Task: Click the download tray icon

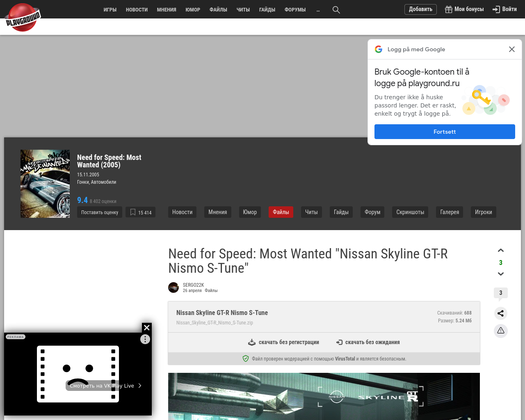Action: (x=252, y=342)
